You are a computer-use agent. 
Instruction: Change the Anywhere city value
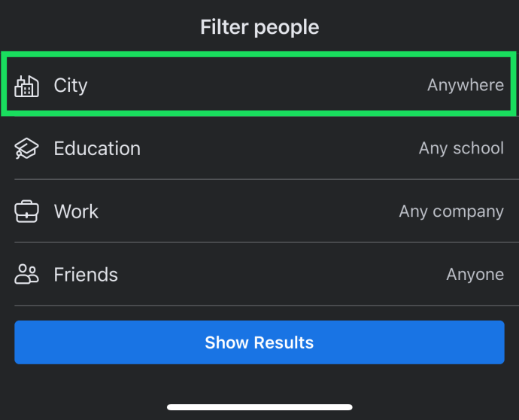click(x=466, y=85)
